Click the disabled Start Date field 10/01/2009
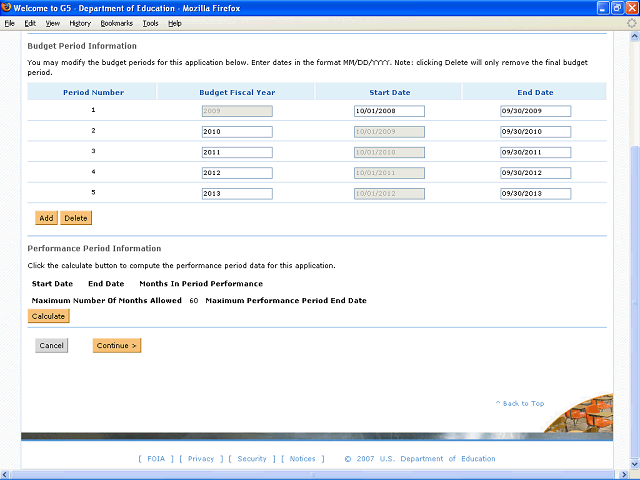The image size is (640, 480). click(389, 132)
